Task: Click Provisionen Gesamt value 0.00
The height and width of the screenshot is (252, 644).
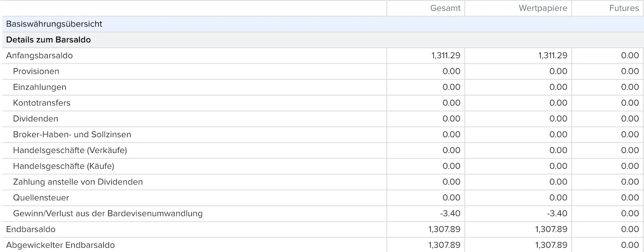Action: coord(452,71)
